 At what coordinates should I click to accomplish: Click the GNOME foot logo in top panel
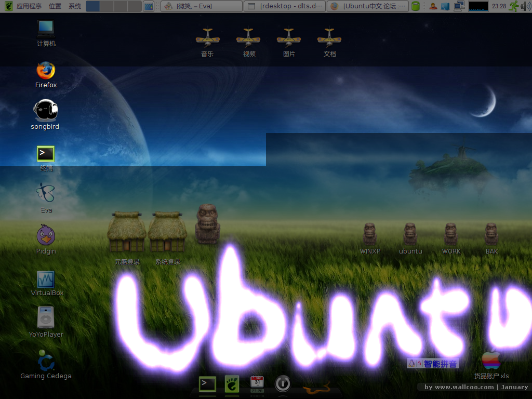pyautogui.click(x=8, y=6)
